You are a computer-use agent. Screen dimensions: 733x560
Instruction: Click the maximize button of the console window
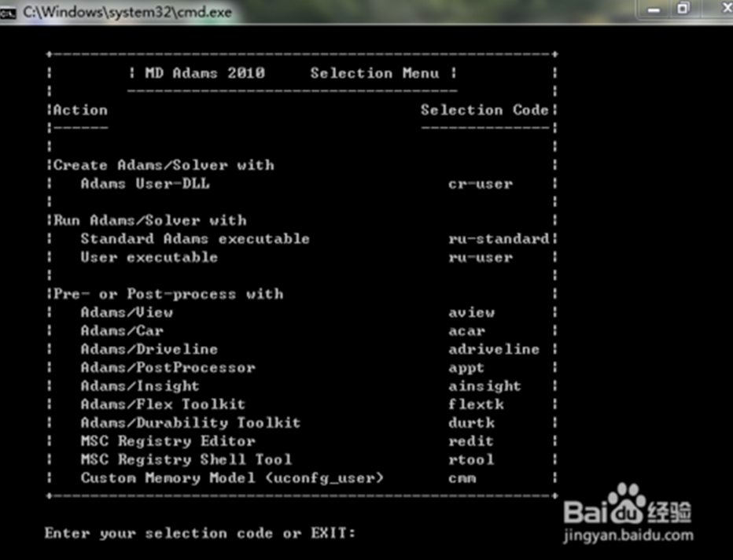683,9
